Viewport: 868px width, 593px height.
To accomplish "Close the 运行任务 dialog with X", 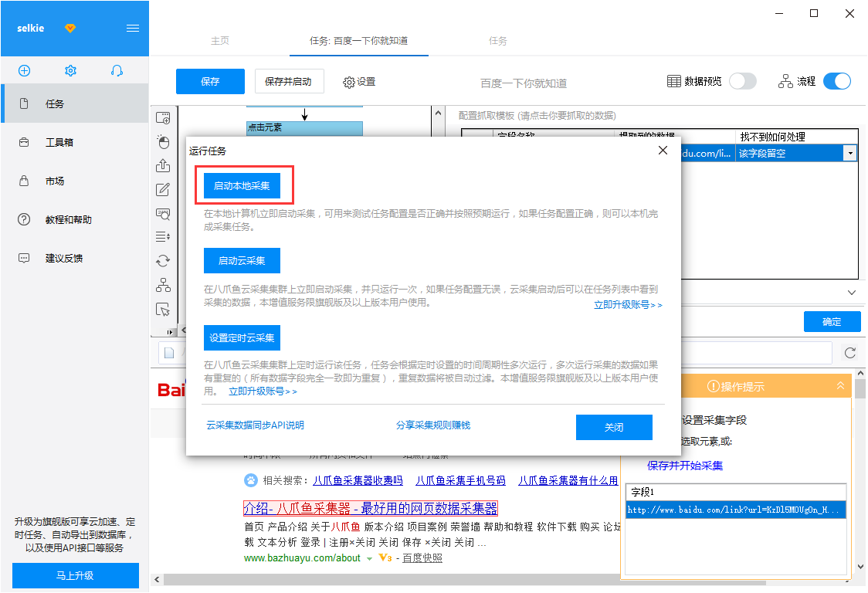I will [663, 151].
